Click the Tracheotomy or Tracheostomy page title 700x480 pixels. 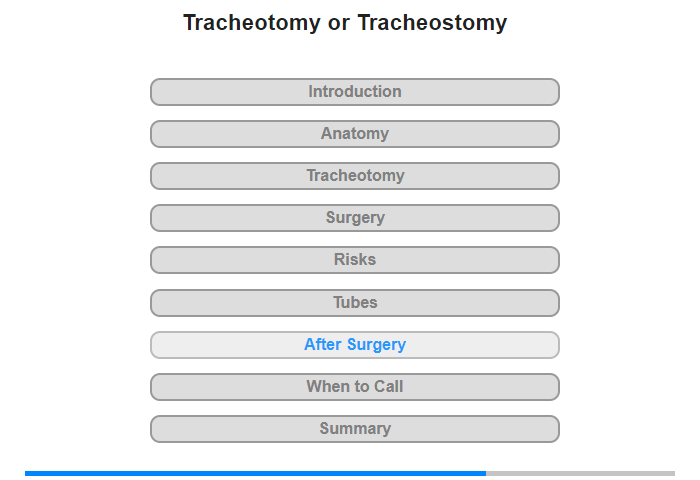pos(345,23)
